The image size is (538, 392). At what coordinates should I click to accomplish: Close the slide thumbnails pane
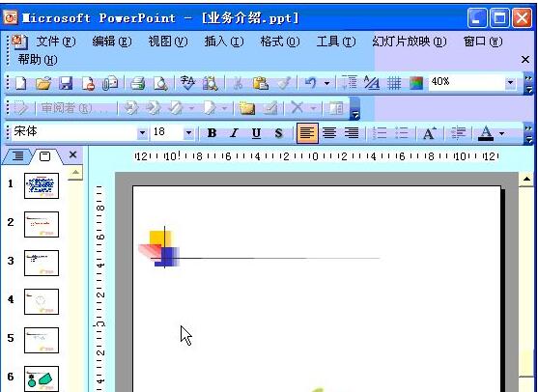[x=72, y=154]
